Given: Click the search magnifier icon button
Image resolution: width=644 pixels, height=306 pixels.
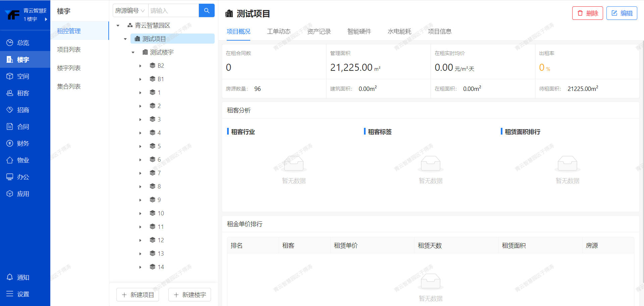Looking at the screenshot, I should coord(207,11).
